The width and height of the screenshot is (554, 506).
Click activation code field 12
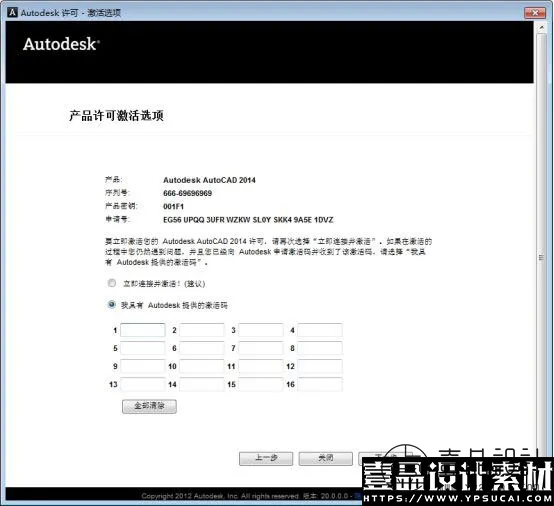pos(320,366)
